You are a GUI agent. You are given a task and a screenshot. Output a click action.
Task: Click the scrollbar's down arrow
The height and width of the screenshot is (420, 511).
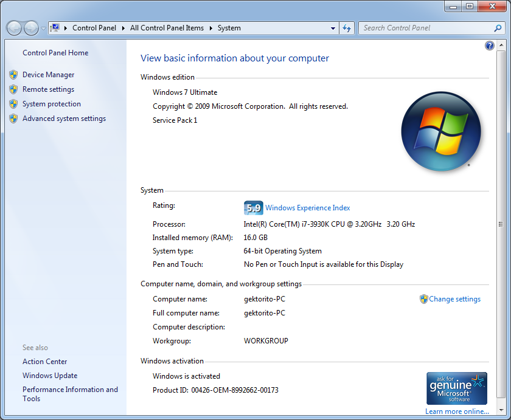[501, 409]
